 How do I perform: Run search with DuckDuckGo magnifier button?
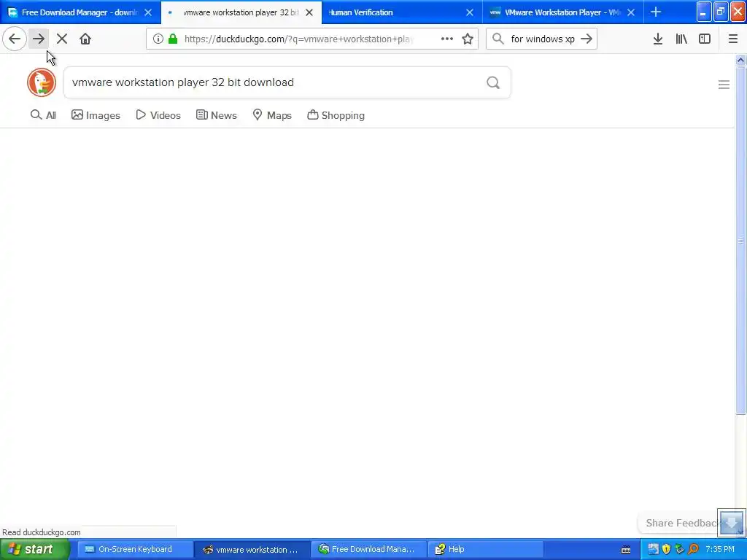(493, 83)
